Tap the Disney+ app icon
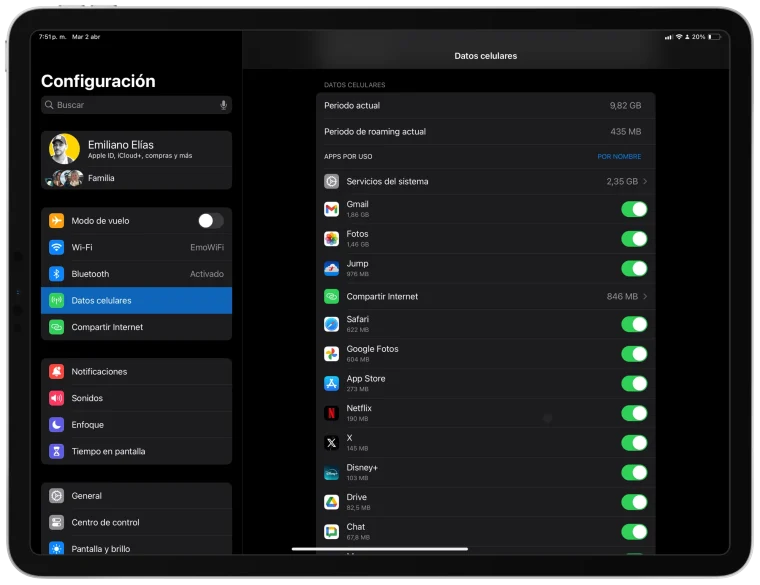Screen dimensions: 760x585 click(x=332, y=473)
